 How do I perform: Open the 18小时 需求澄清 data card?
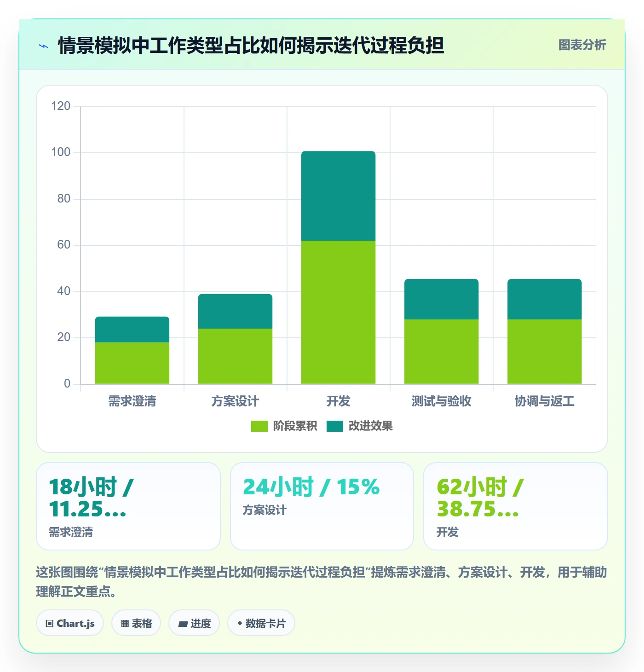128,506
